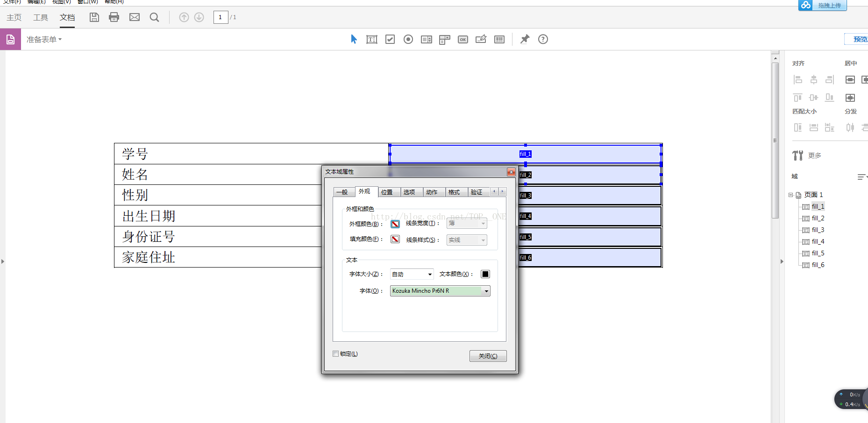Add a text field tool
Viewport: 868px width, 423px height.
372,39
